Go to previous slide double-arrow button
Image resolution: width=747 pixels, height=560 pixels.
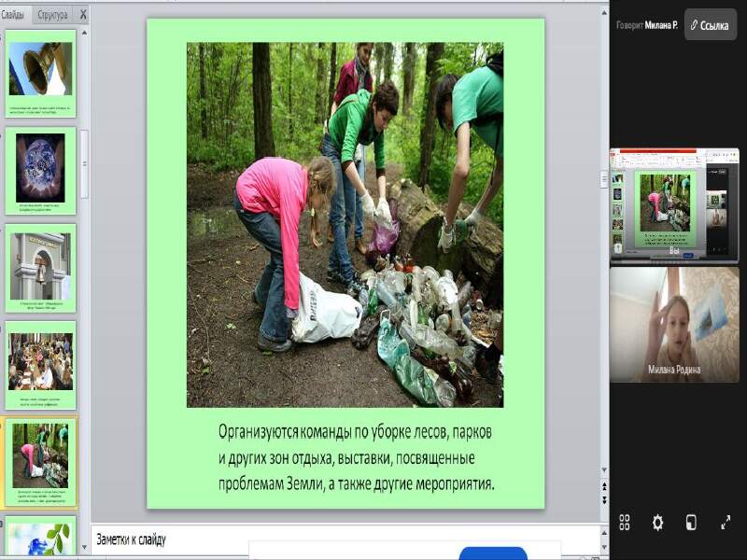point(604,486)
